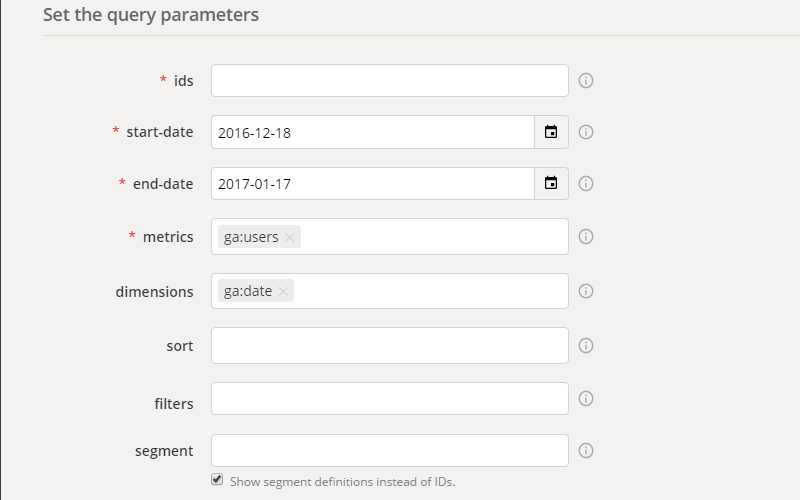
Task: Click the info icon next to filters
Action: tap(586, 398)
